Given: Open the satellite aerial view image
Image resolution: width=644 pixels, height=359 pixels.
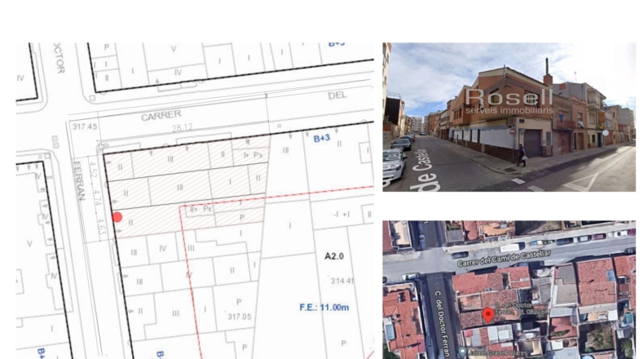Looking at the screenshot, I should tap(509, 290).
